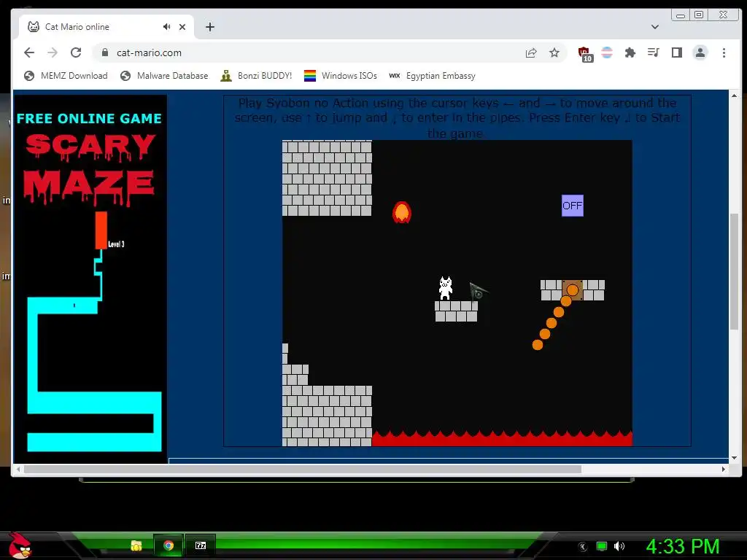Click the striped flag extension icon
747x560 pixels.
607,52
